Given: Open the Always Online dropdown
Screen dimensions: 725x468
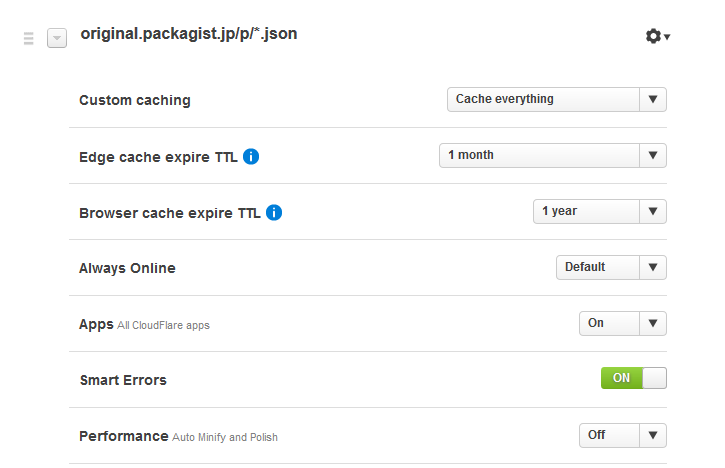Looking at the screenshot, I should tap(610, 267).
